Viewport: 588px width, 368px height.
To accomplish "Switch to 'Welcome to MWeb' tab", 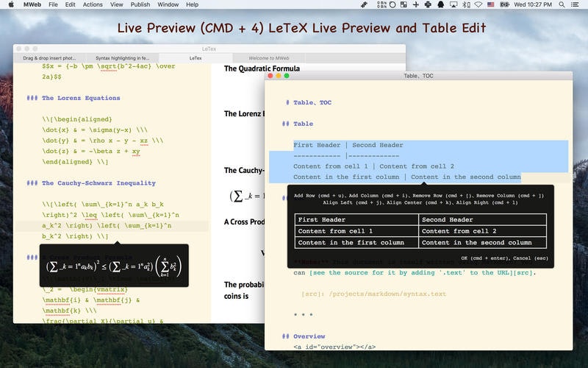I will 269,58.
